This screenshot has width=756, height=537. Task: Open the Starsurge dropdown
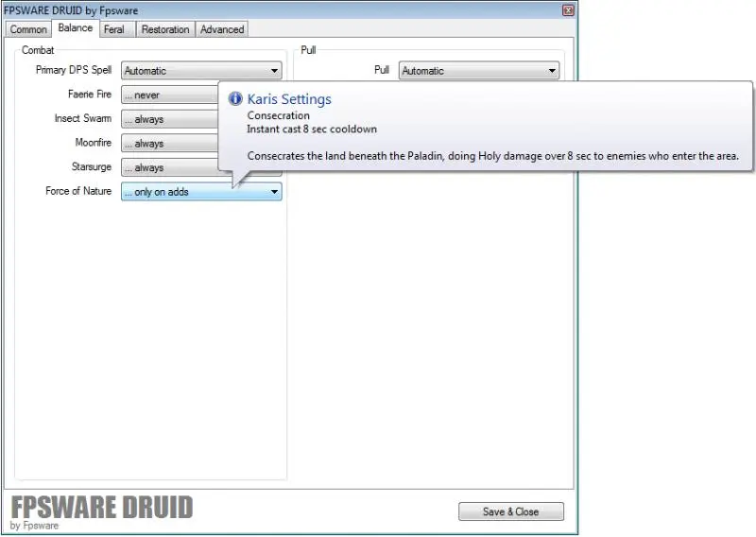tap(170, 168)
